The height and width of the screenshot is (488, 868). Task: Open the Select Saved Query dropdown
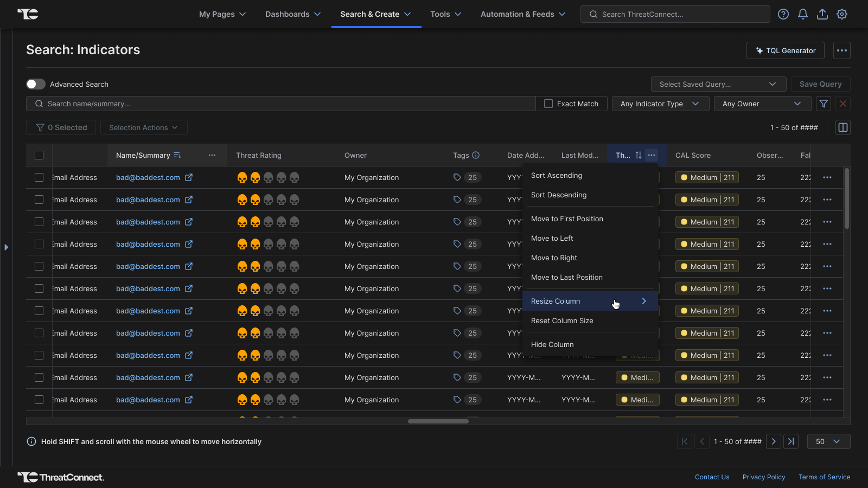click(x=718, y=84)
